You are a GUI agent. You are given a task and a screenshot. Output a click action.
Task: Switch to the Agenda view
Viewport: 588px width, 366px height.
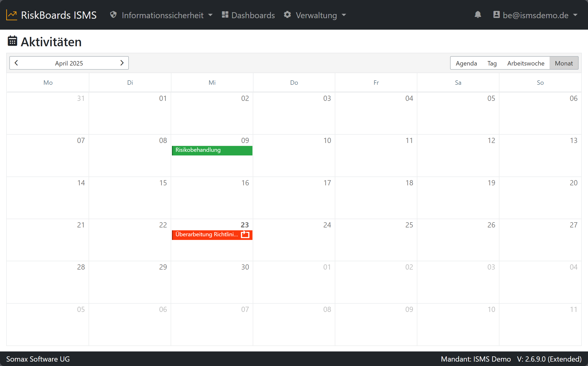coord(466,63)
